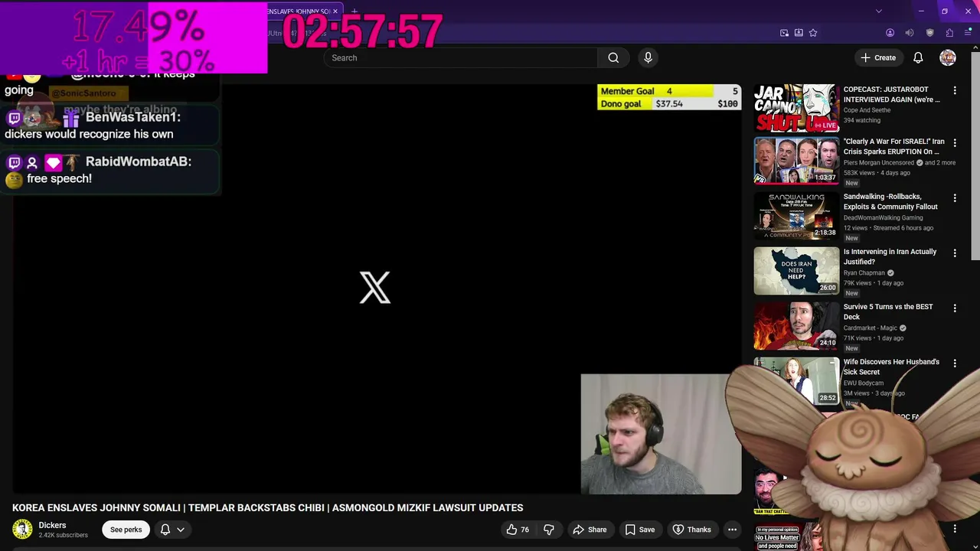The image size is (980, 551).
Task: Open the browser hamburger application menu
Action: [968, 33]
